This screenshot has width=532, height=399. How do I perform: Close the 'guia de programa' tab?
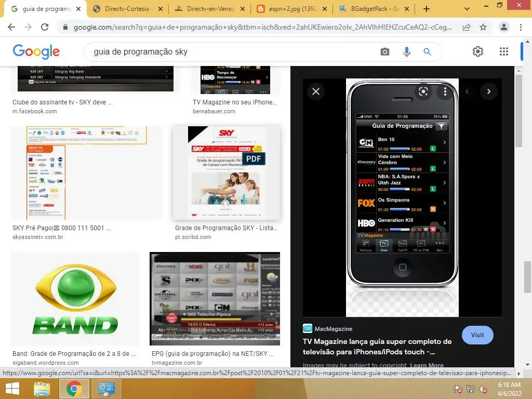(x=78, y=9)
